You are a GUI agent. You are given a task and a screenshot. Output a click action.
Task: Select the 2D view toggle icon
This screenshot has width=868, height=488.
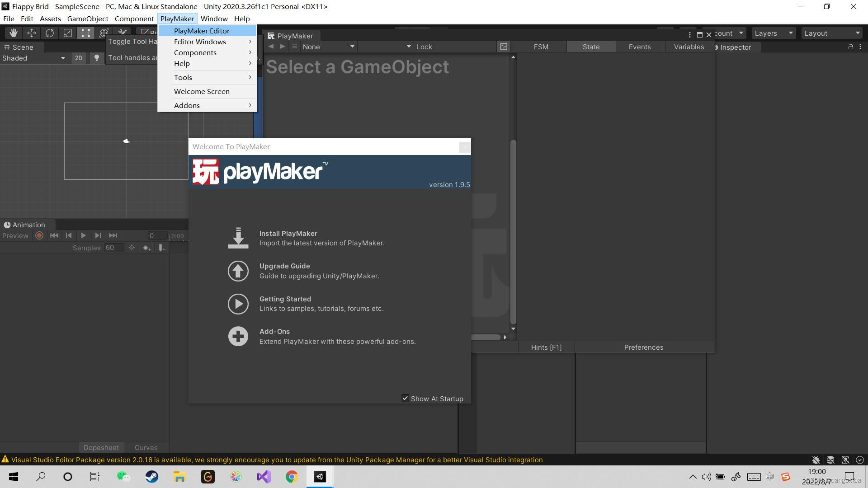78,58
